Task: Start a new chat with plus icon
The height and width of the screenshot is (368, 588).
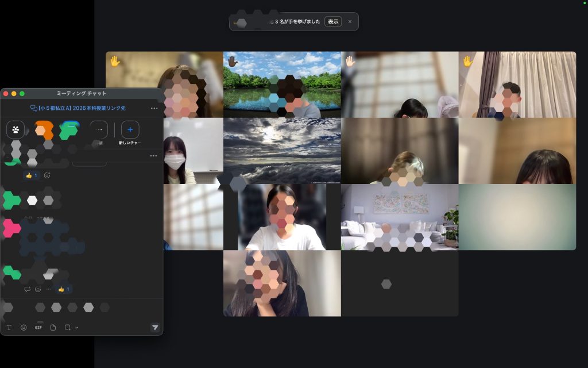Action: click(130, 130)
